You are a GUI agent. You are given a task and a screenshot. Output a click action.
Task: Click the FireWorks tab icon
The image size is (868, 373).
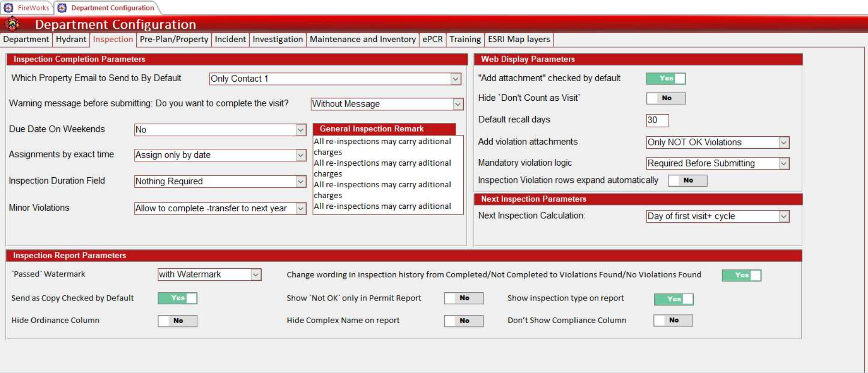[9, 8]
